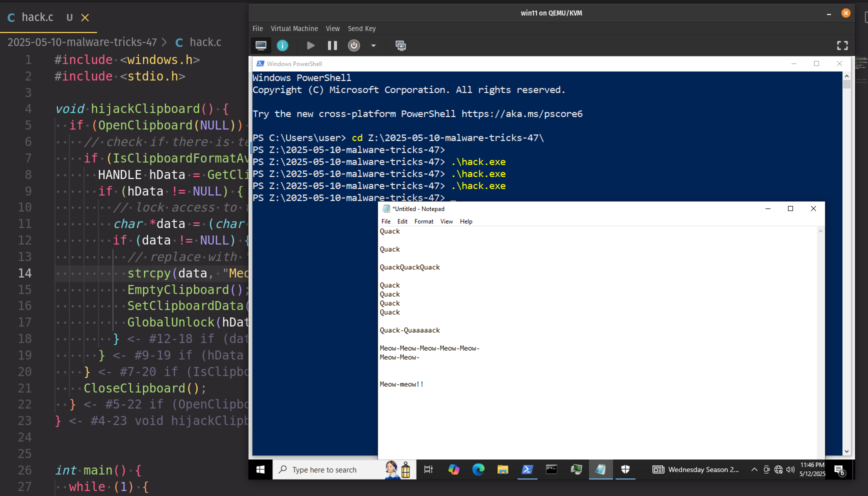868x496 pixels.
Task: Open the Command Prompt taskbar icon
Action: [x=551, y=469]
